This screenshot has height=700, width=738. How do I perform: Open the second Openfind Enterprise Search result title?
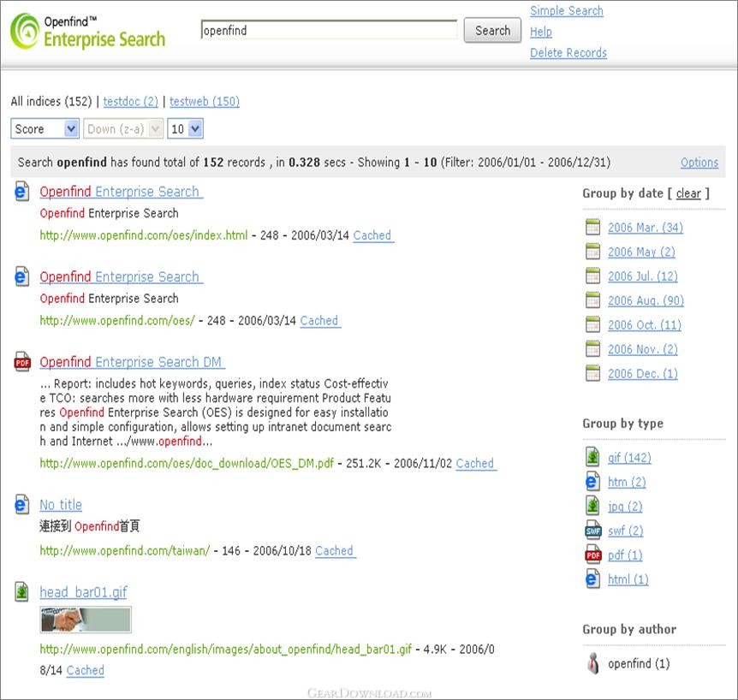click(x=121, y=276)
